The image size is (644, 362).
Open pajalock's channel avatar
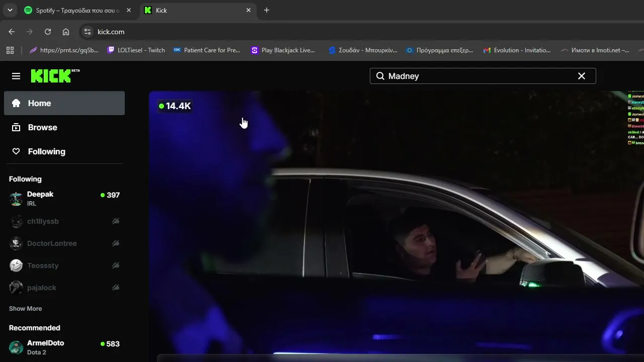16,288
